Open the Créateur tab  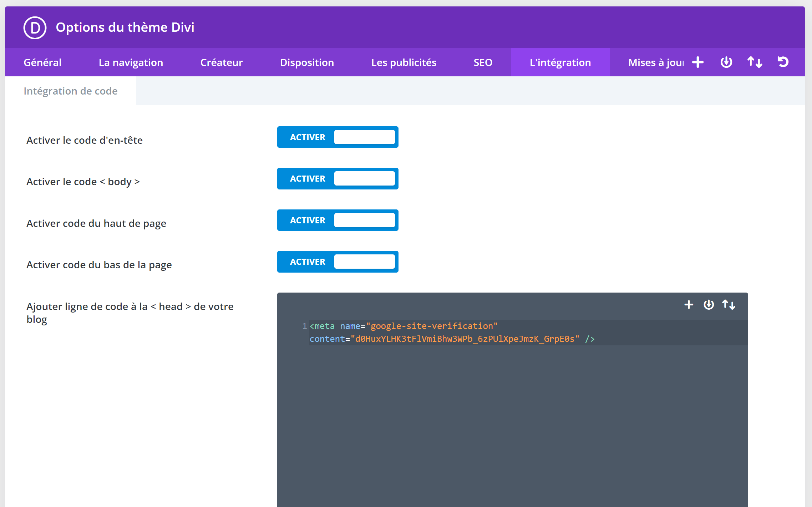(x=222, y=62)
